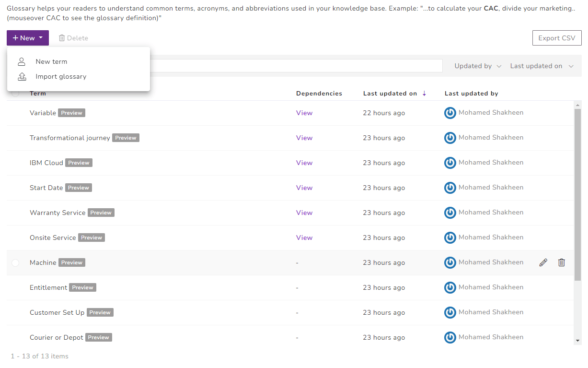Click the sort arrow beside Last updated on
This screenshot has width=588, height=368.
click(424, 94)
